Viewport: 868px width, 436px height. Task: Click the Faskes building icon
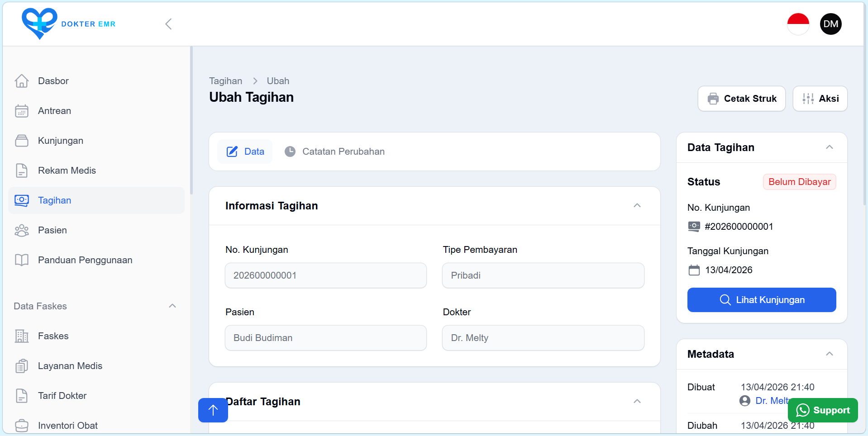(22, 336)
